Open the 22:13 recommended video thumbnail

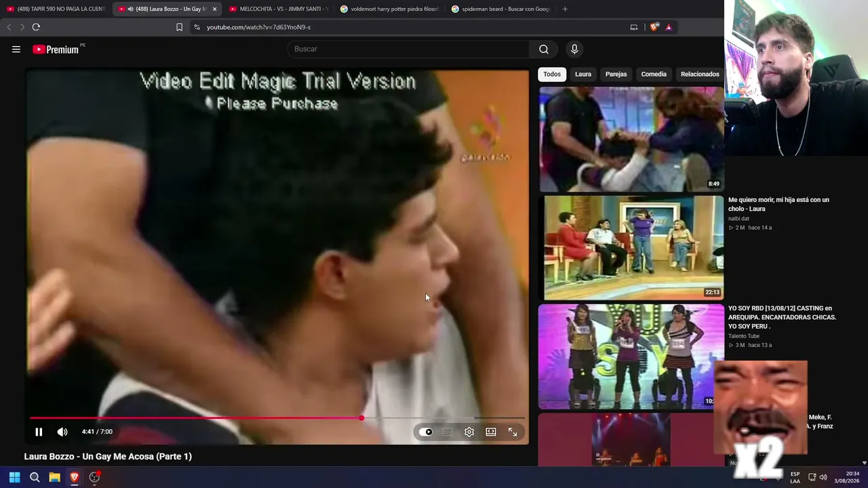pos(631,248)
